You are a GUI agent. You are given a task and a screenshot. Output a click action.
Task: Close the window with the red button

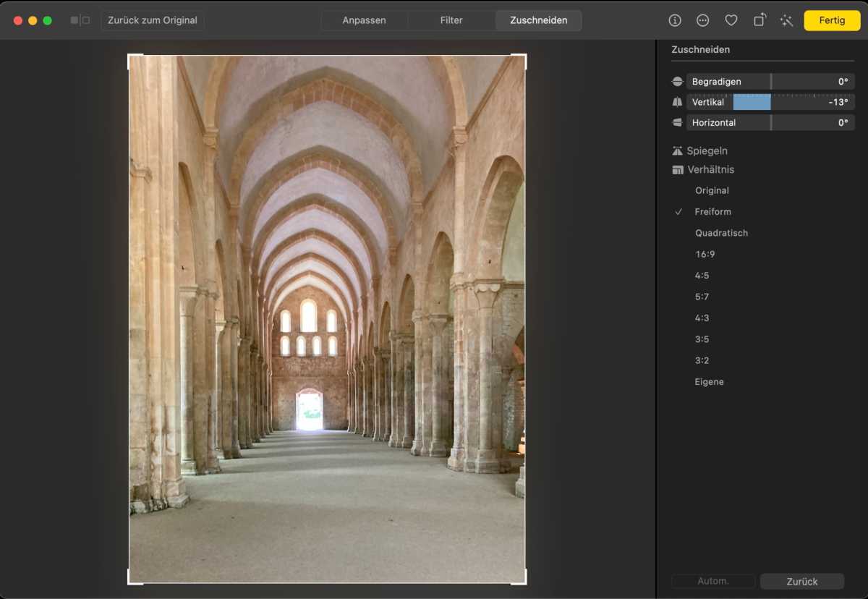(18, 20)
